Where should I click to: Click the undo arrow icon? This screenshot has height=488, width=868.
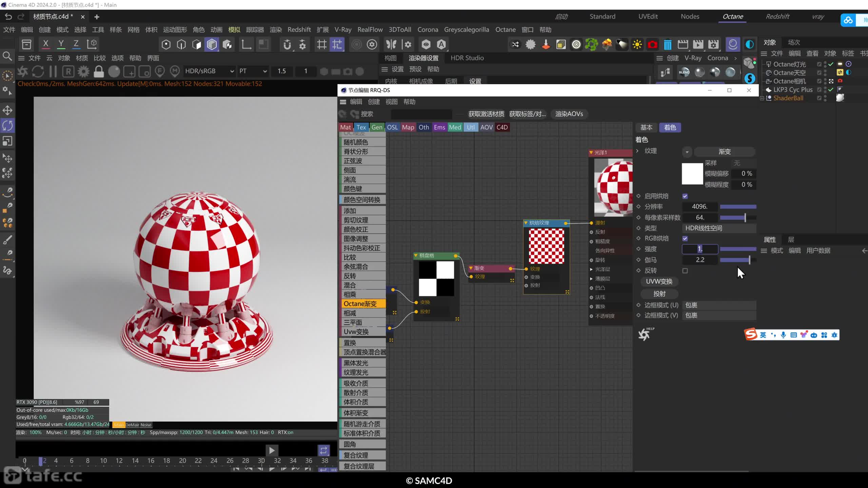(8, 17)
